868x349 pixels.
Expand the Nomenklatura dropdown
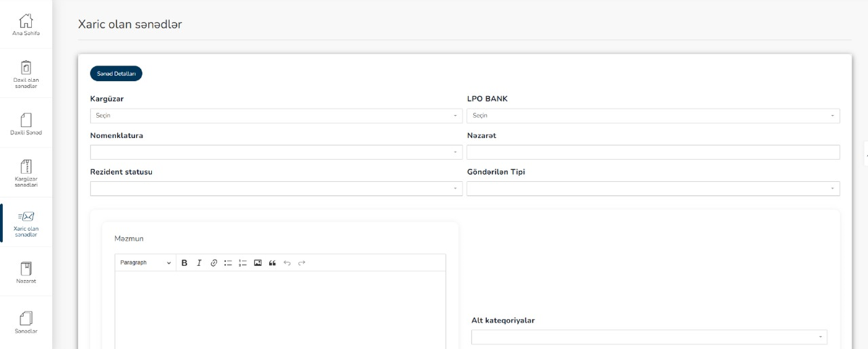pos(276,152)
